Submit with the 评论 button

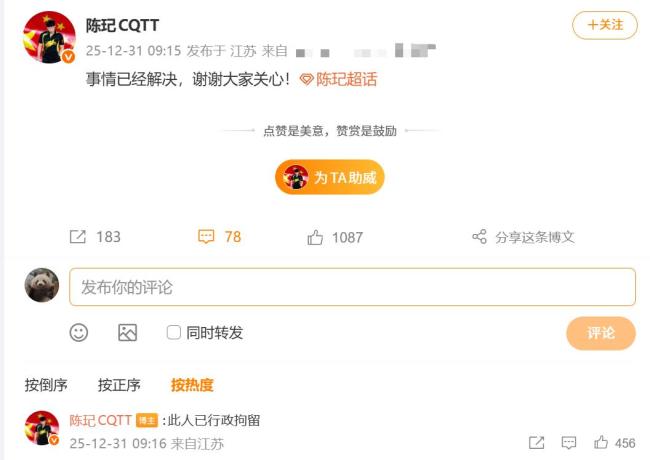click(601, 333)
